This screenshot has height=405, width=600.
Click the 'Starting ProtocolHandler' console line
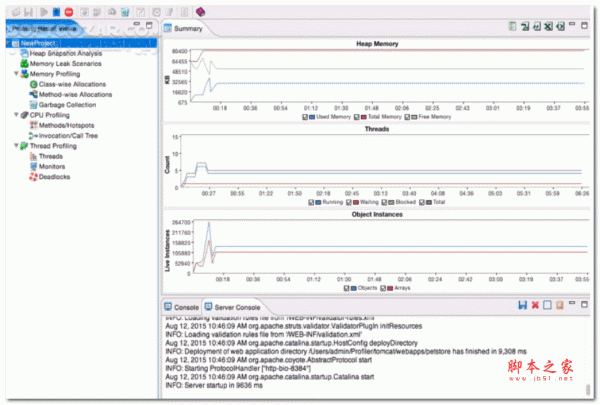click(238, 368)
